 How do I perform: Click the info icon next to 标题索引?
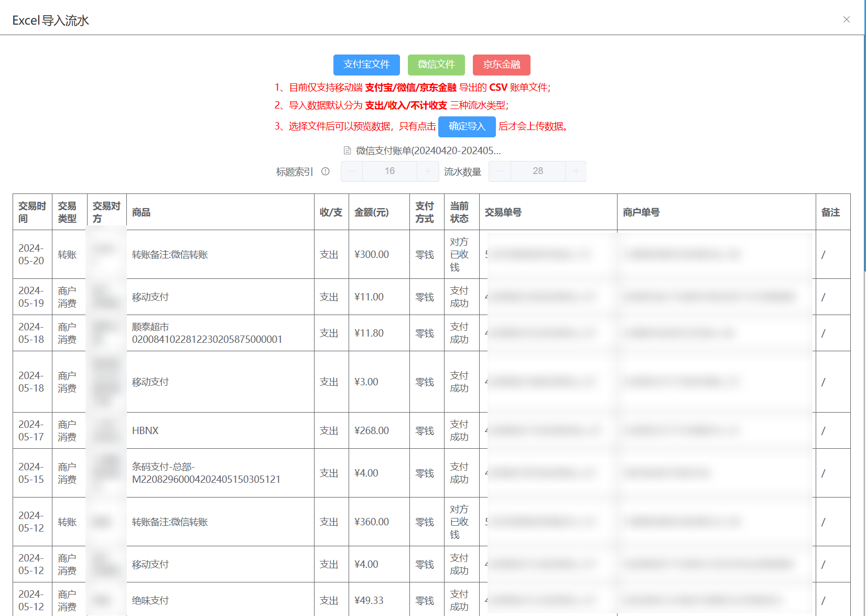pos(326,171)
